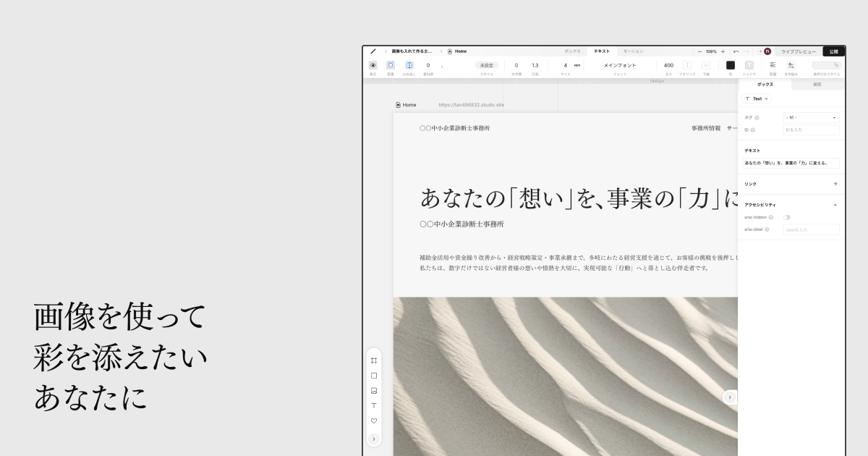Select the Image tool in left sidebar
Viewport: 868px width, 456px height.
(374, 390)
